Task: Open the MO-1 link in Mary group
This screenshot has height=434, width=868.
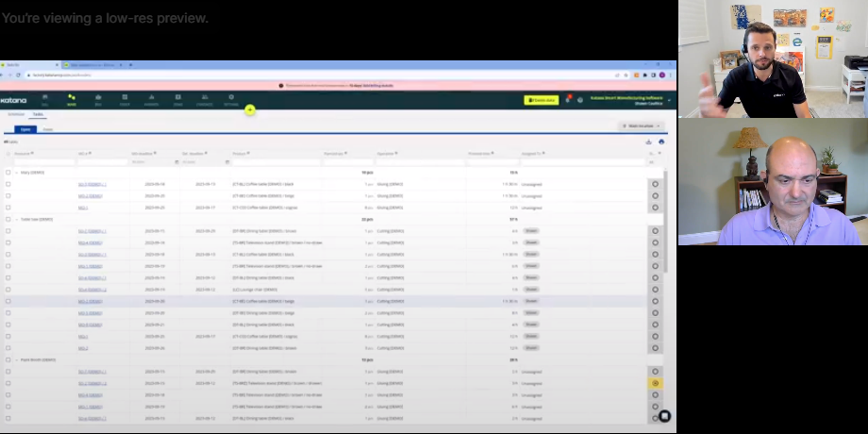Action: point(83,208)
